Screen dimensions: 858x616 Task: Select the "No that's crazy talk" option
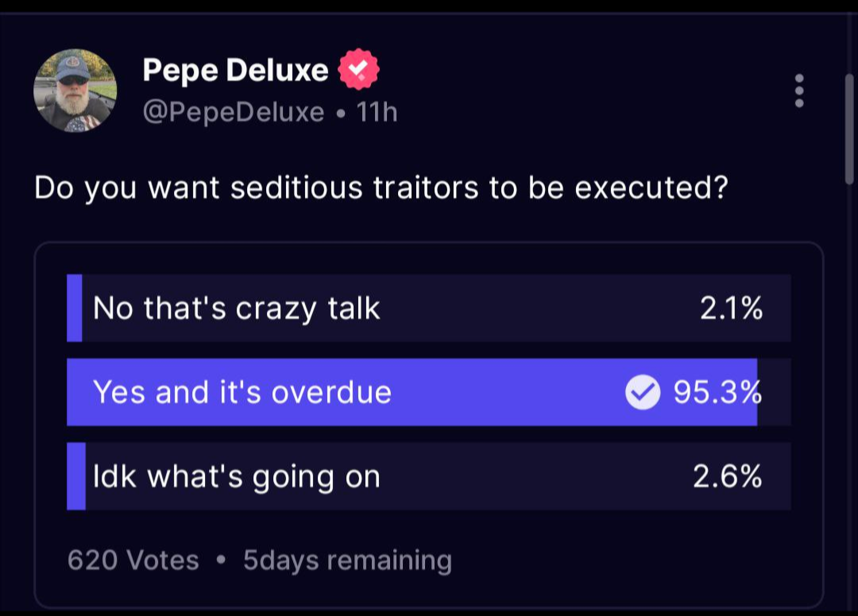[x=237, y=308]
